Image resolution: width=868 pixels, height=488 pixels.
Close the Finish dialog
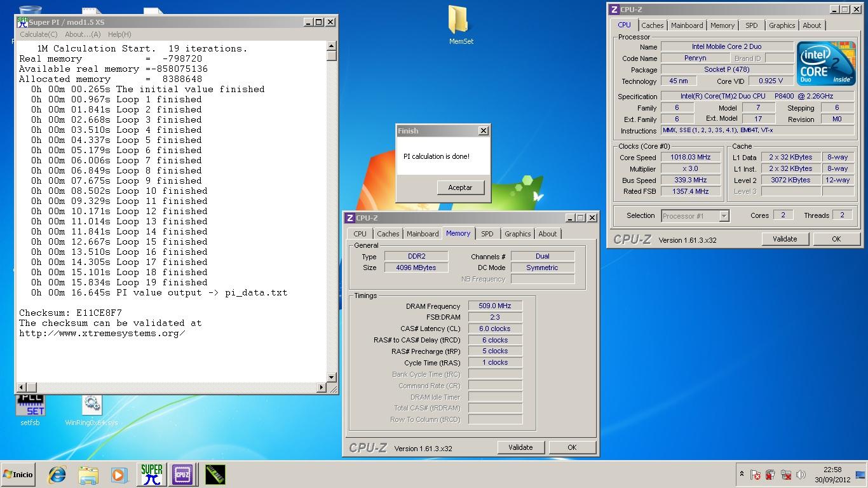pyautogui.click(x=483, y=131)
